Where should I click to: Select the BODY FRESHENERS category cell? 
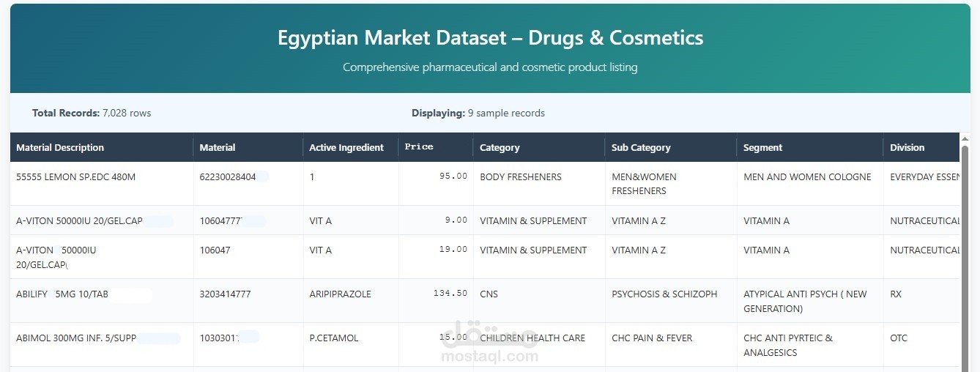coord(520,176)
